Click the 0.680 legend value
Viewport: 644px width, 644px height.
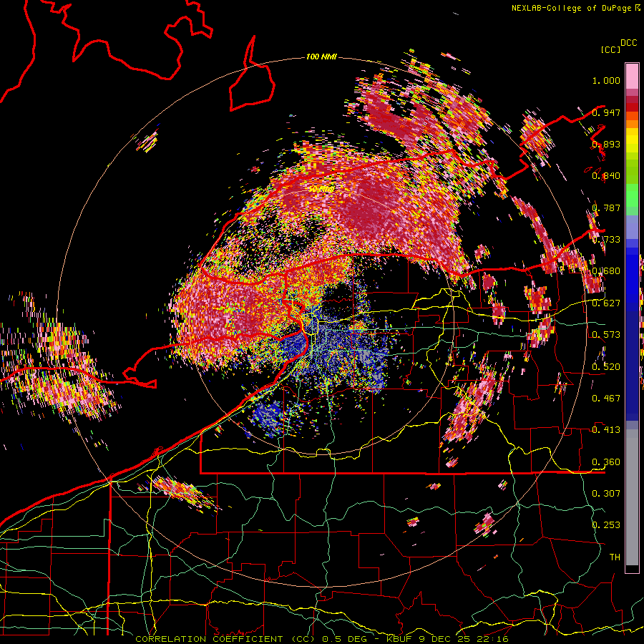coord(606,271)
